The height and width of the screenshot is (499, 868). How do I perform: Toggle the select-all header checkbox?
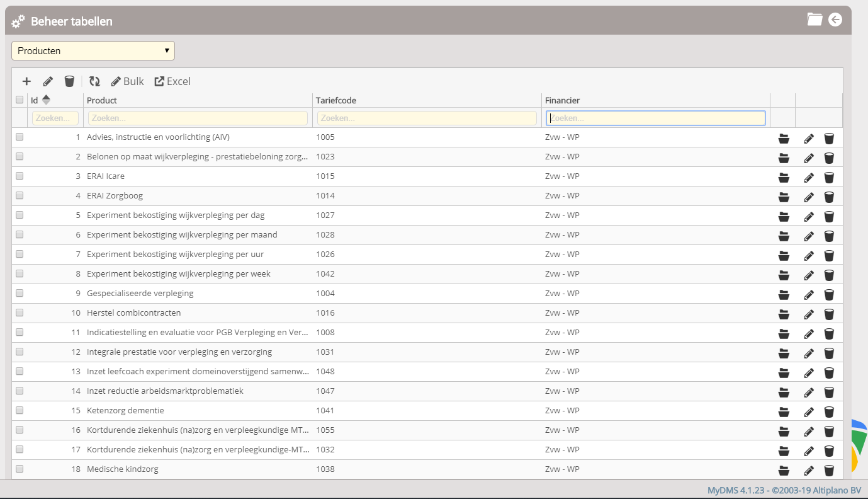coord(20,100)
